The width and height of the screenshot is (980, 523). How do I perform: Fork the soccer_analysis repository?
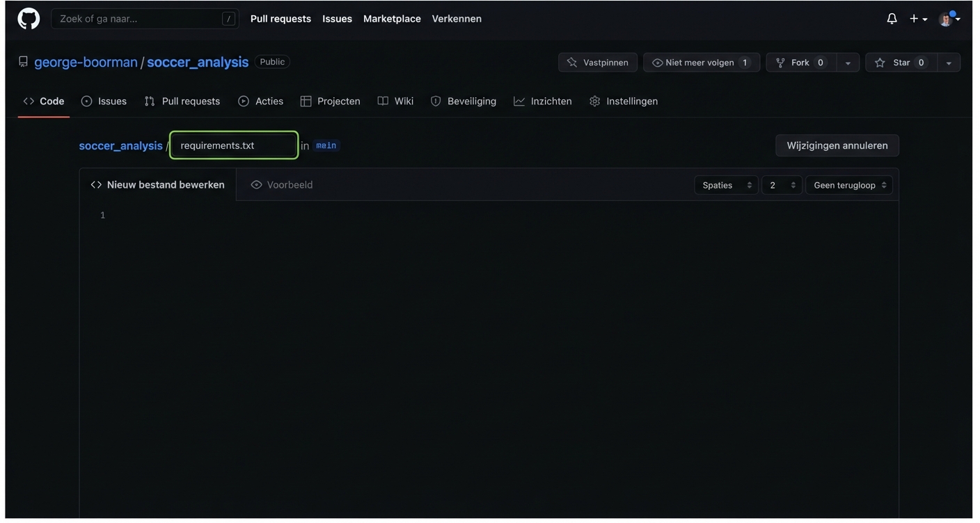pos(801,63)
